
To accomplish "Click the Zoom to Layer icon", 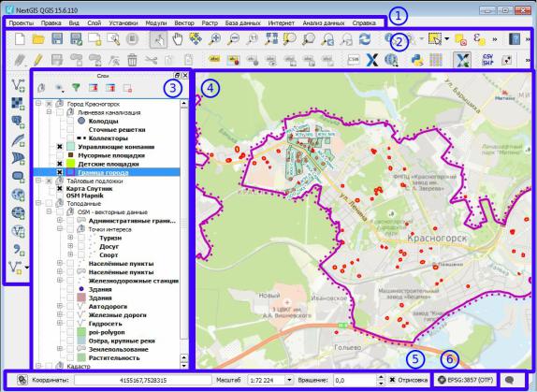I will (x=309, y=39).
